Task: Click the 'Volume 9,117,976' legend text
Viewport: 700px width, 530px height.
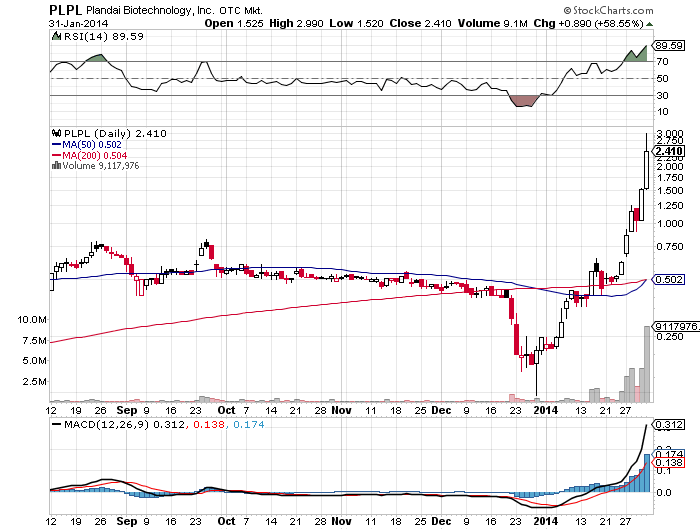Action: point(101,166)
